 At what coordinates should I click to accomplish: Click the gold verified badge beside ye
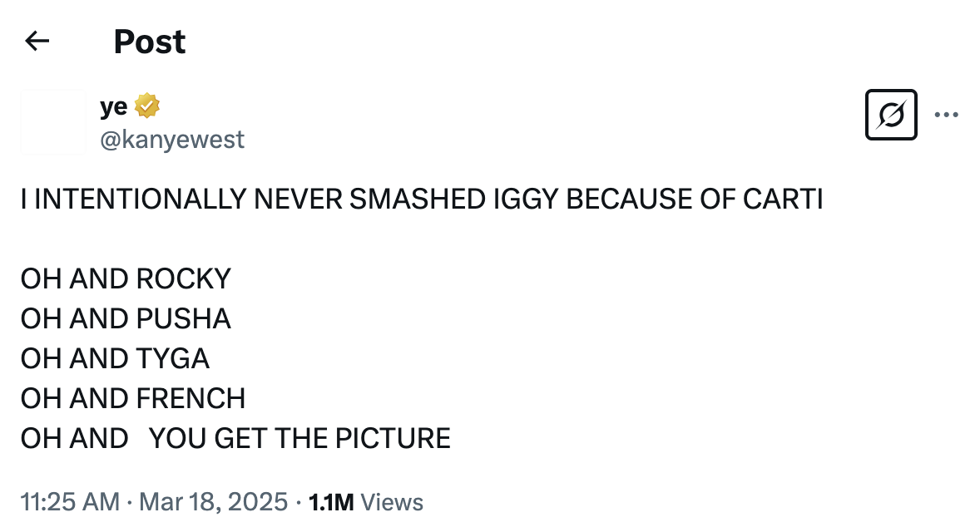(146, 106)
